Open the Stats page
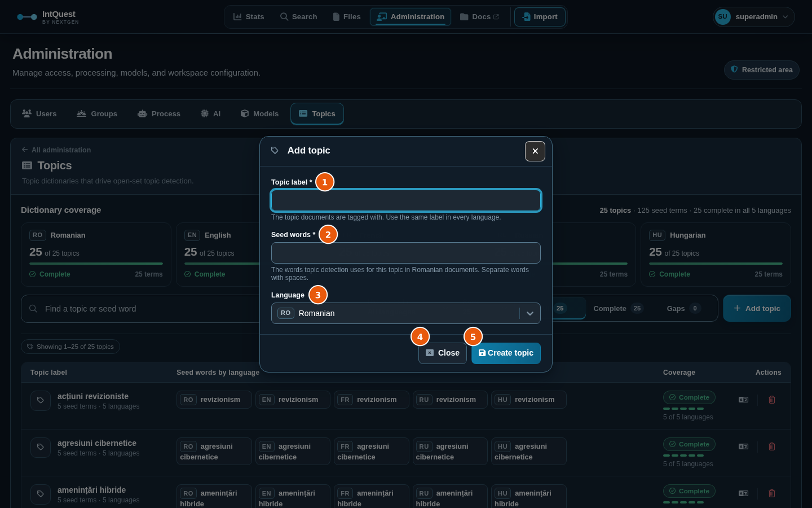Viewport: 812px width, 508px height. coord(249,17)
